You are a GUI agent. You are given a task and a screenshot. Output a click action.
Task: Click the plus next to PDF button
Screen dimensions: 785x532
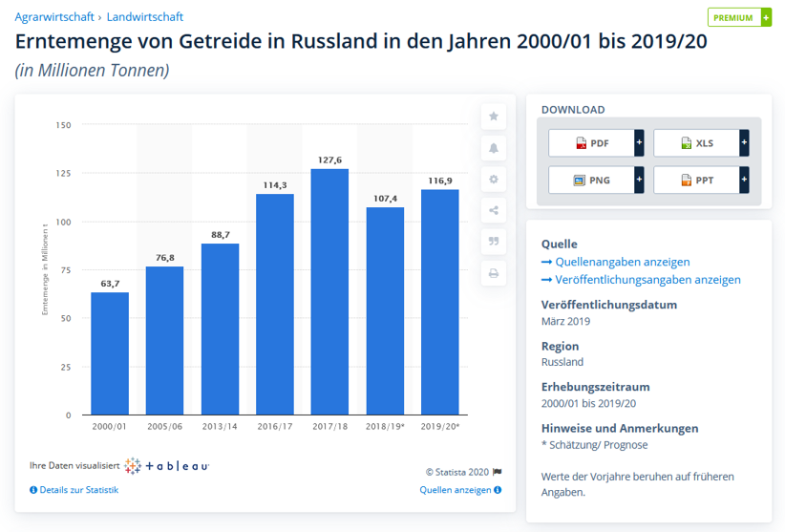pos(639,142)
